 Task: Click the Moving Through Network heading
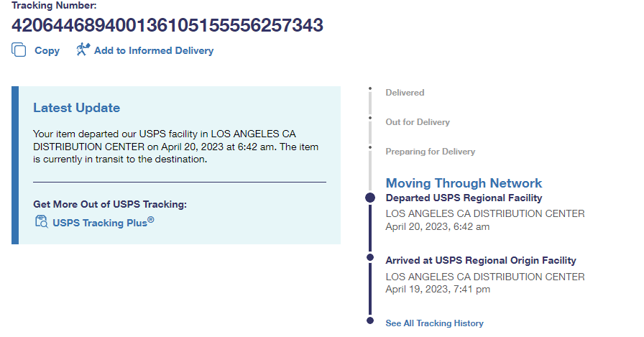(x=464, y=183)
